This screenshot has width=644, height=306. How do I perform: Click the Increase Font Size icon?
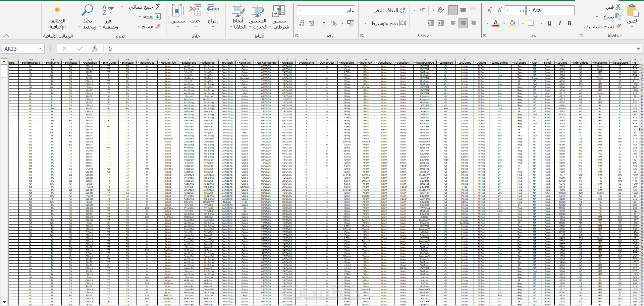pos(499,10)
